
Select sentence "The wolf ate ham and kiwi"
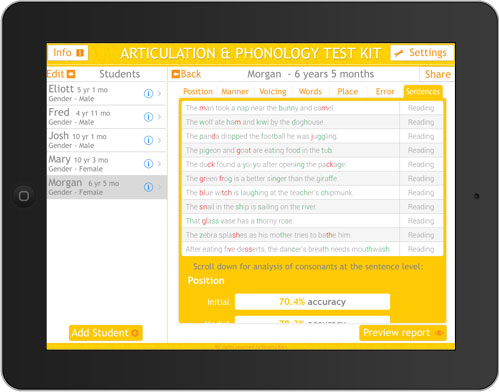pos(291,122)
